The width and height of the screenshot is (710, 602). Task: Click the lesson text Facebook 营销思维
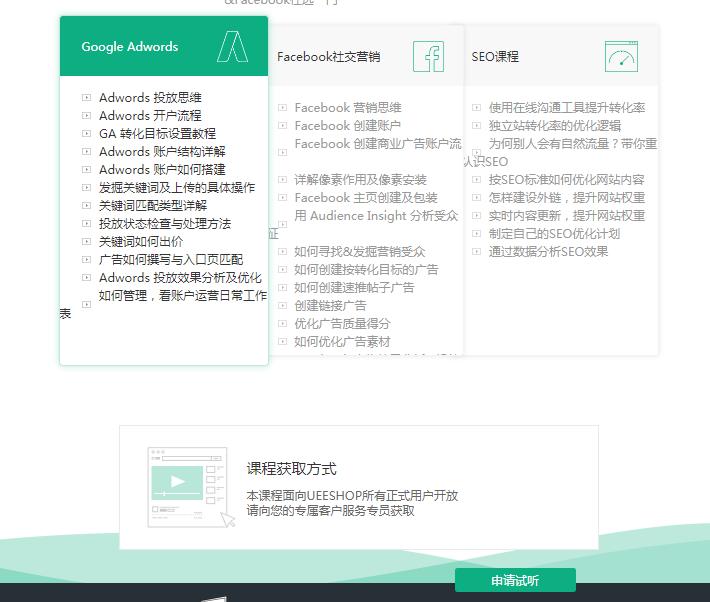click(348, 107)
